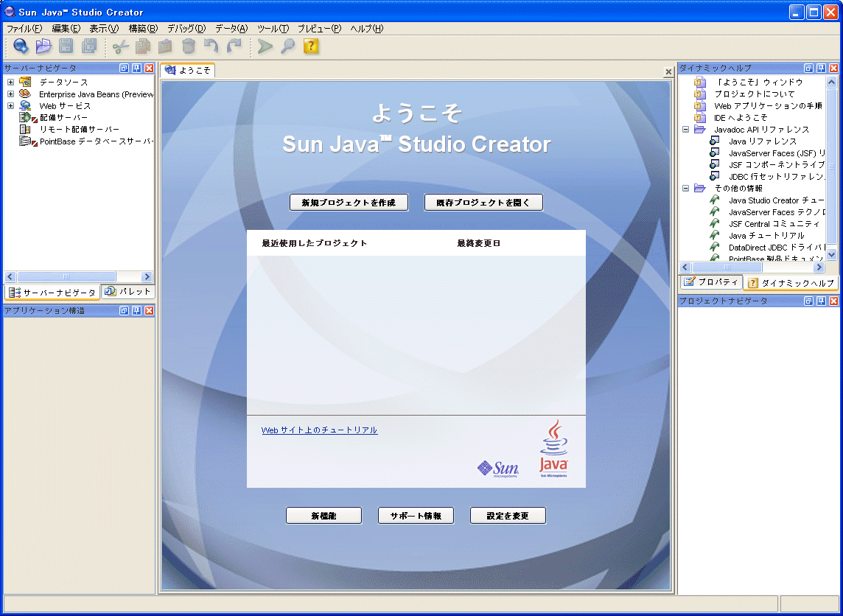Expand the Web サービス node

point(10,105)
